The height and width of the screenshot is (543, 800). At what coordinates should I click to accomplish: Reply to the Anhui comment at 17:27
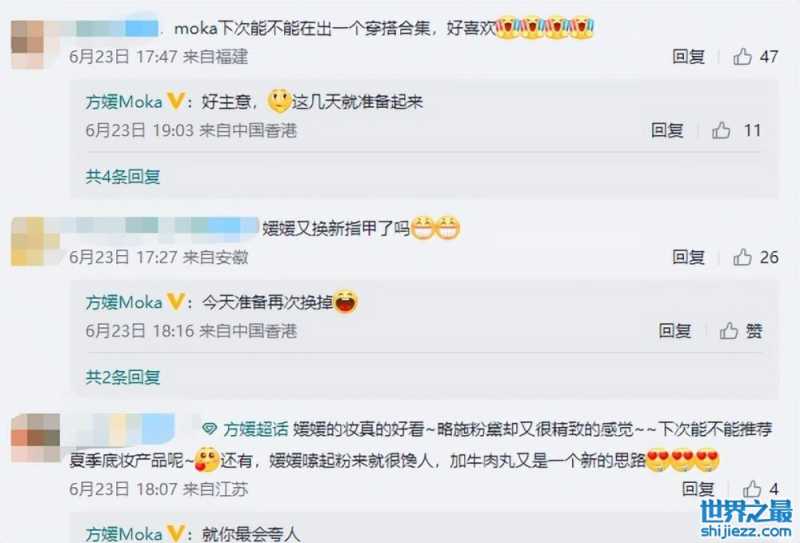(688, 257)
